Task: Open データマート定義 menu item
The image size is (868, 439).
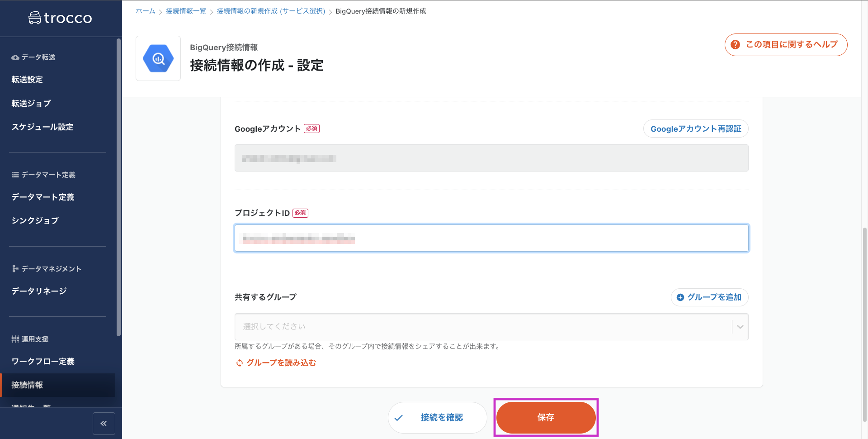Action: (x=43, y=197)
